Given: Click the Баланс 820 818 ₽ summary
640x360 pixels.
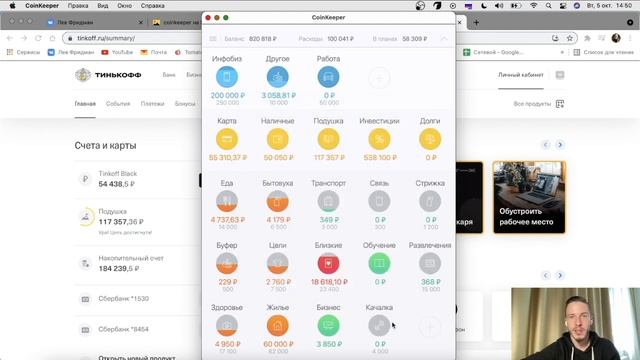Looking at the screenshot, I should [250, 39].
